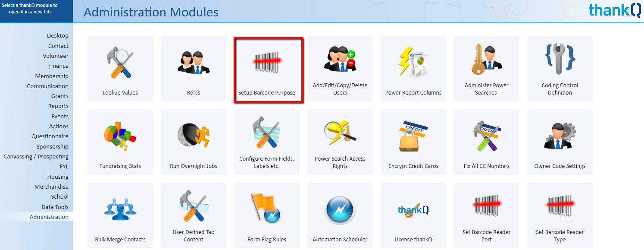Open FYL in the sidebar
The image size is (644, 250).
point(64,167)
